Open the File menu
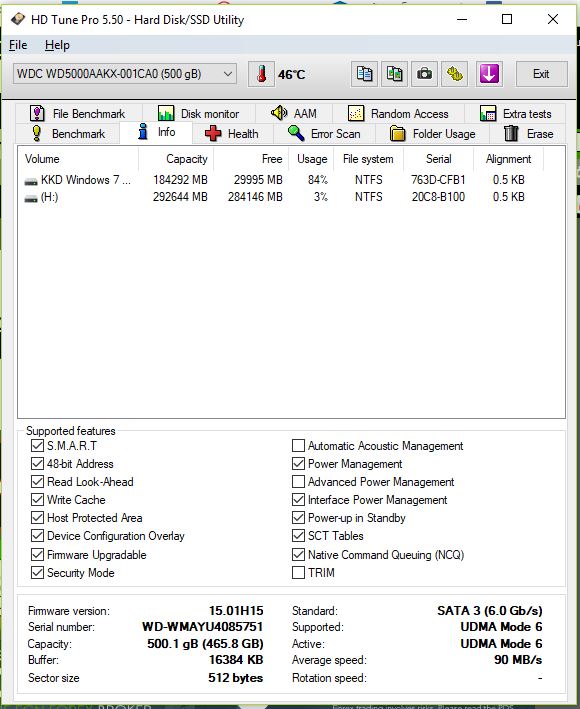This screenshot has width=580, height=709. pos(18,45)
